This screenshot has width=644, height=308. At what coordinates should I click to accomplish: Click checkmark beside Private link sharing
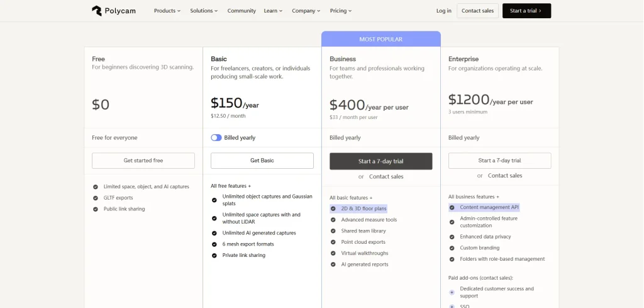214,255
